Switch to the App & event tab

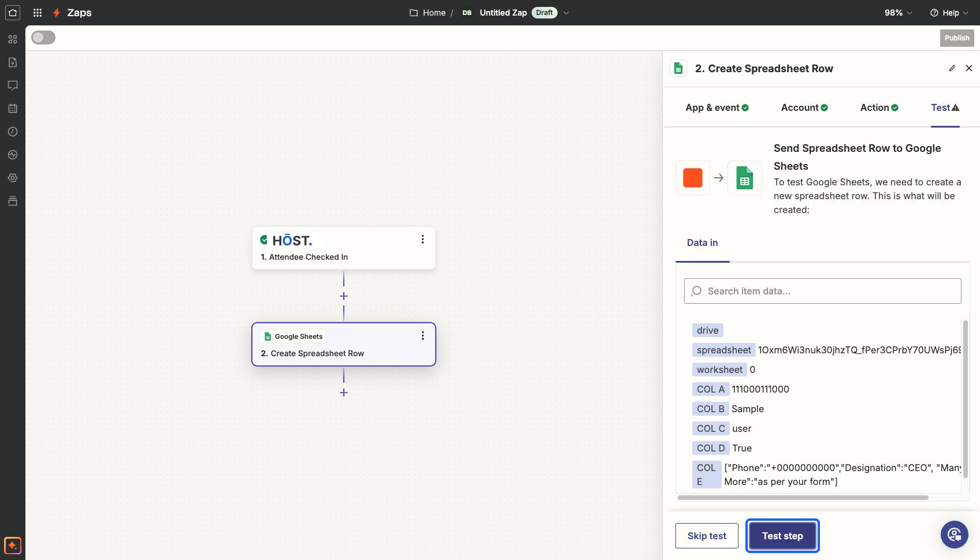coord(717,107)
